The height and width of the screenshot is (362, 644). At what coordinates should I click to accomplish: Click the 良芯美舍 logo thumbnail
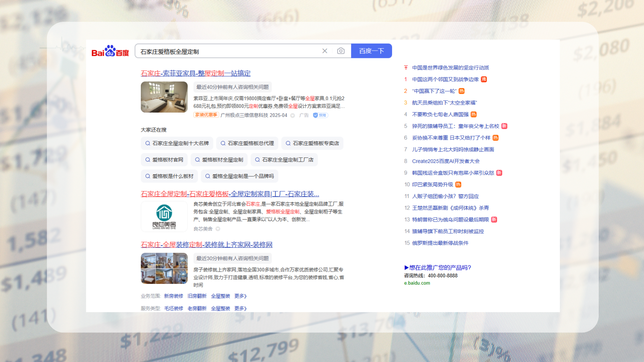click(164, 217)
